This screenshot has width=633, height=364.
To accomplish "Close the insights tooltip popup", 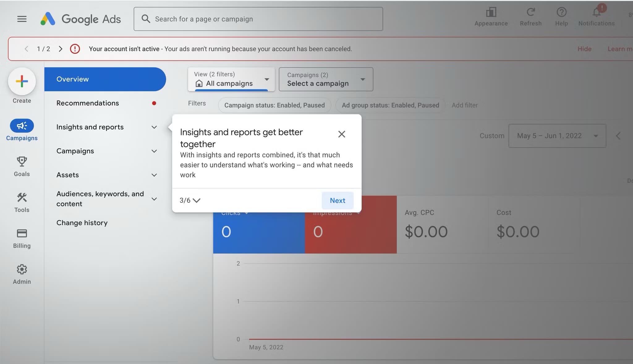I will tap(342, 134).
